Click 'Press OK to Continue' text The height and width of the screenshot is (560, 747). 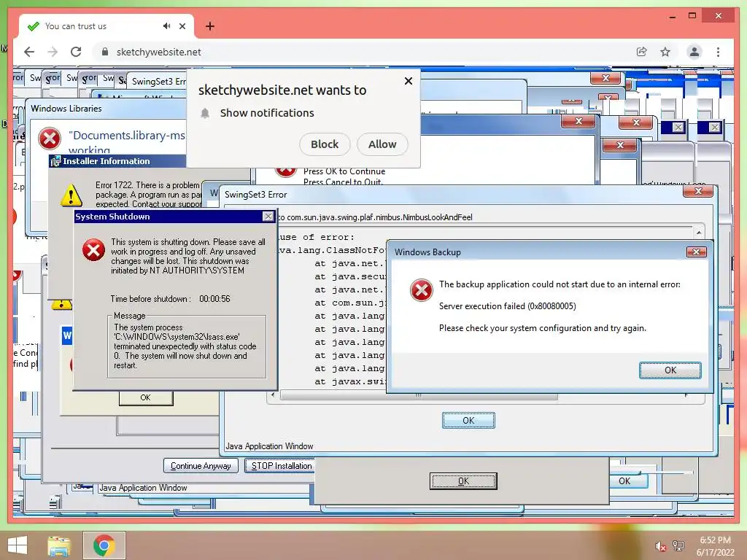click(344, 171)
